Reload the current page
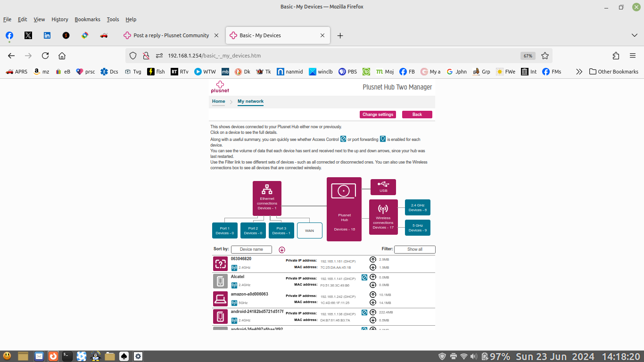Screen dimensions: 644x362 (x=45, y=56)
